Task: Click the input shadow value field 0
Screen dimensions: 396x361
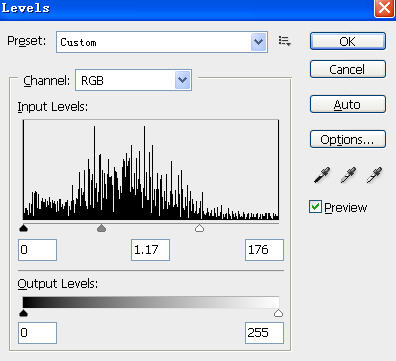Action: [x=37, y=250]
